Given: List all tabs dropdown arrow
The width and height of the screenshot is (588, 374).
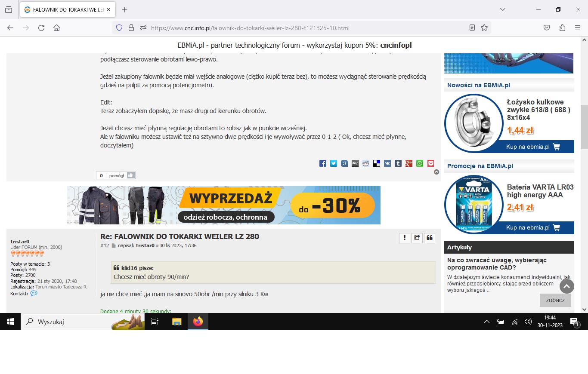Looking at the screenshot, I should pyautogui.click(x=502, y=9).
